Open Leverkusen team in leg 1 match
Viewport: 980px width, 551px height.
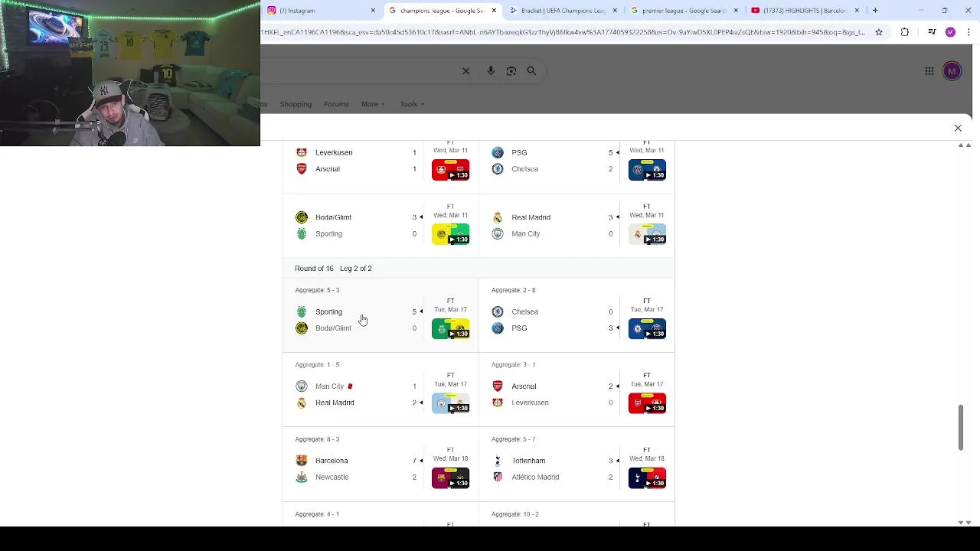334,152
